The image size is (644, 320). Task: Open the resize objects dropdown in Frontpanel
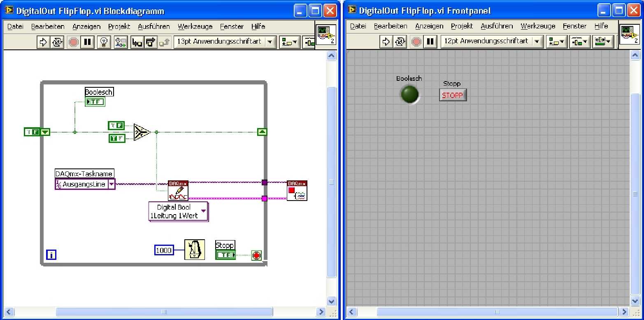[603, 42]
